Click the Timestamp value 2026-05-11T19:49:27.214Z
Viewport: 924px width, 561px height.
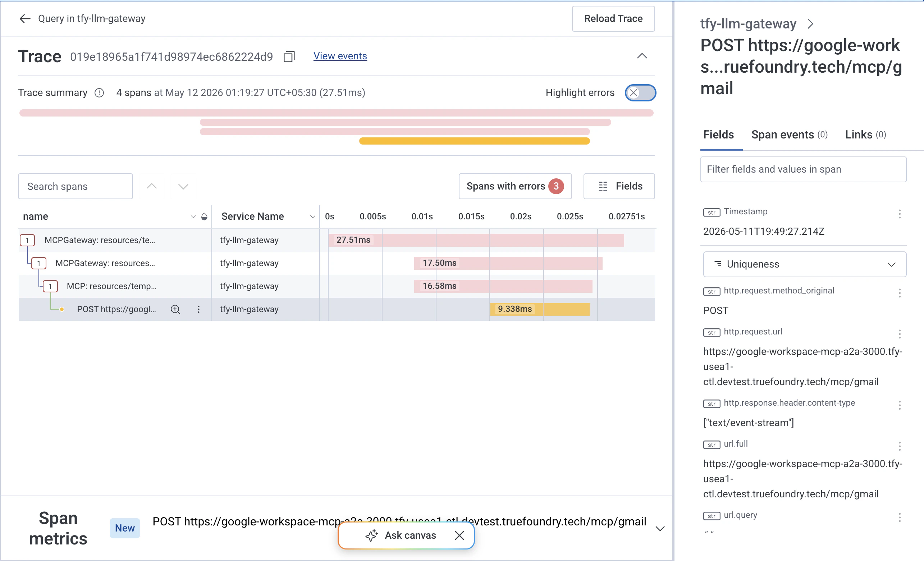coord(764,231)
